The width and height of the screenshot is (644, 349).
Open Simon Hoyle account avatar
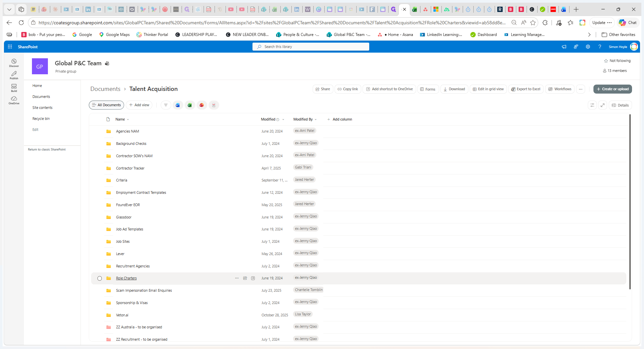634,47
